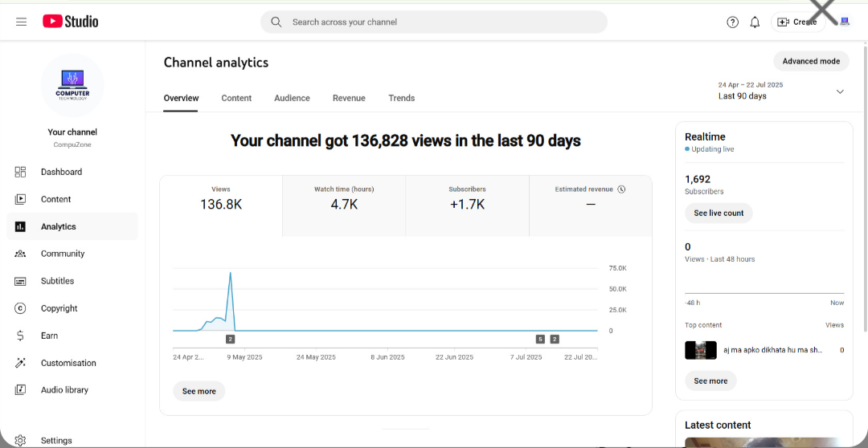Viewport: 868px width, 448px height.
Task: Click the Estimated revenue clock icon
Action: (x=621, y=189)
